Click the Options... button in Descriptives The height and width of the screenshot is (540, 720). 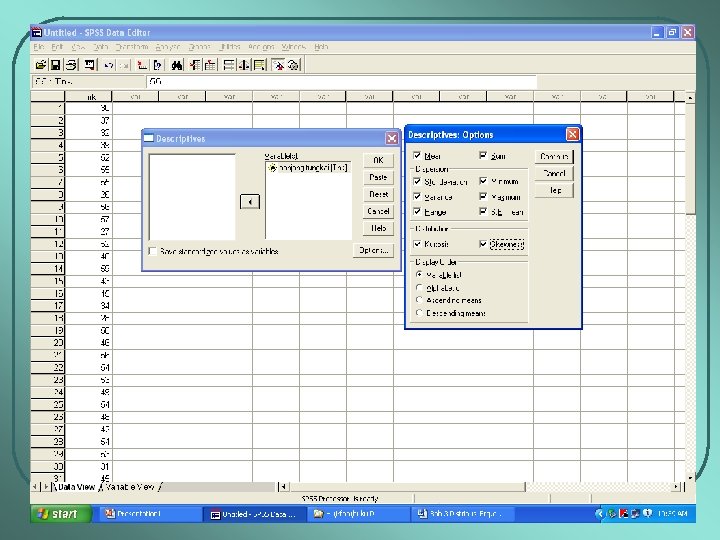374,251
